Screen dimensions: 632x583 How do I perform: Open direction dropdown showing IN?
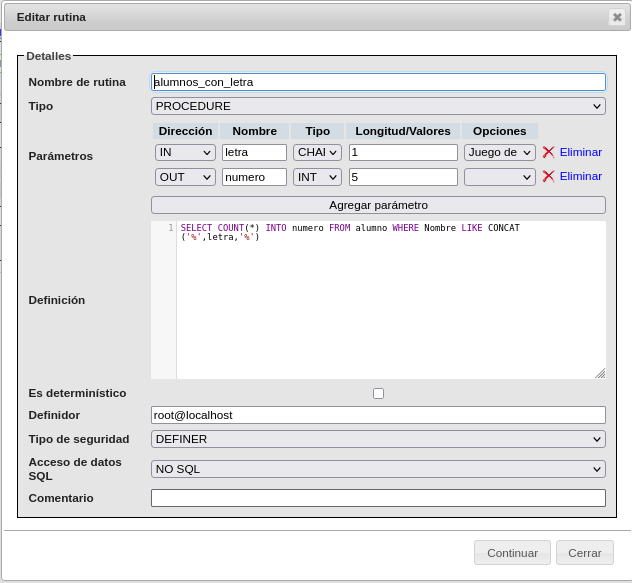185,152
